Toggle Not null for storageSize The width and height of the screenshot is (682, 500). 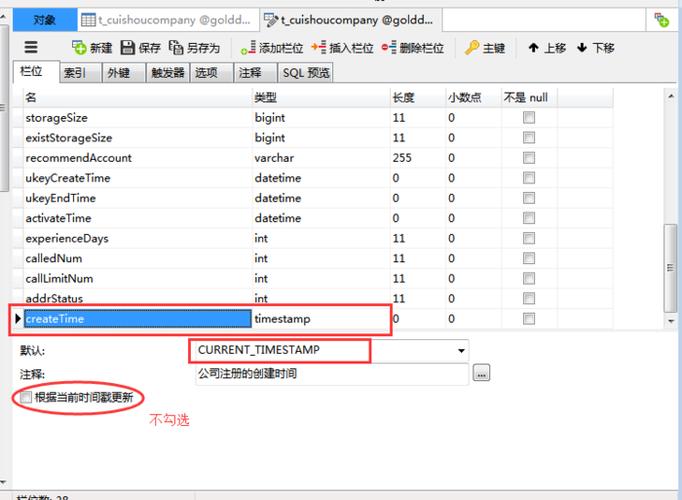529,117
